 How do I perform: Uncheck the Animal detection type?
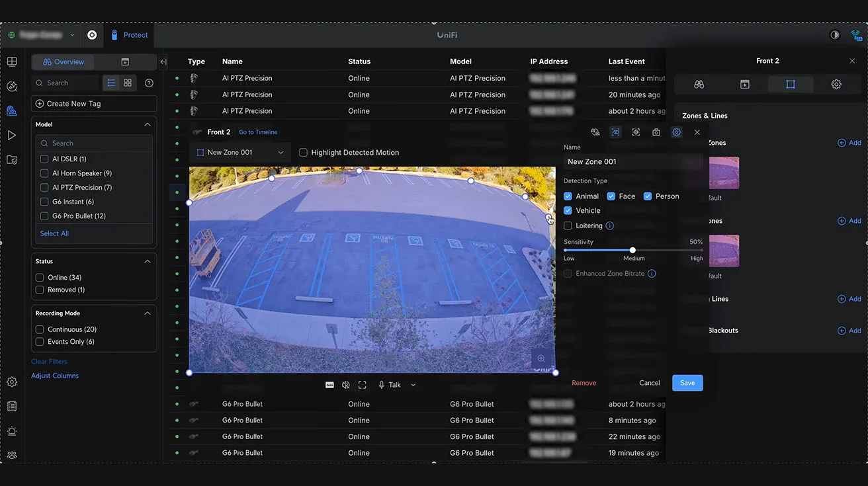(x=568, y=196)
